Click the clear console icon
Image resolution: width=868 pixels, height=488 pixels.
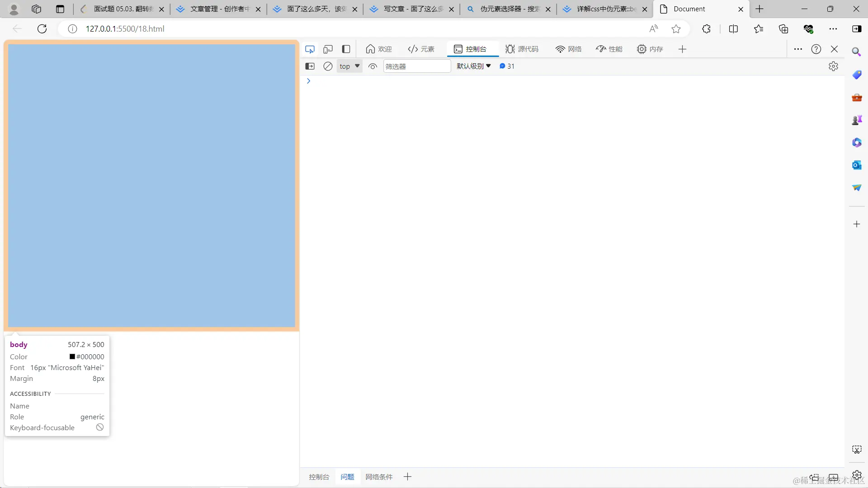328,66
